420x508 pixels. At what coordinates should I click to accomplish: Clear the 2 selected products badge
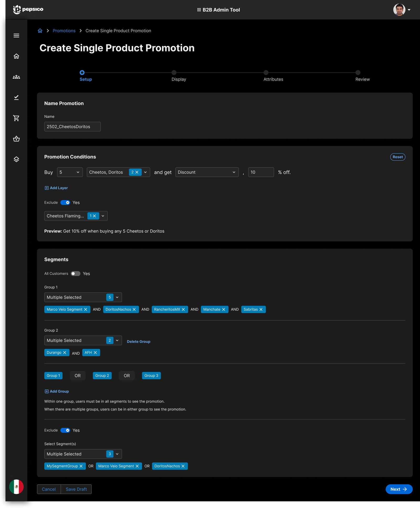coord(137,172)
